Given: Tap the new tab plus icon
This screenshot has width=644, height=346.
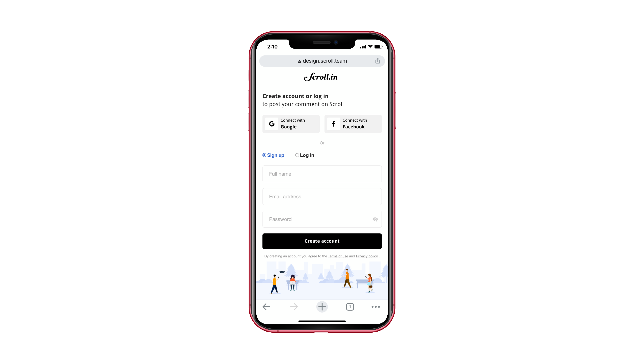Looking at the screenshot, I should click(322, 307).
